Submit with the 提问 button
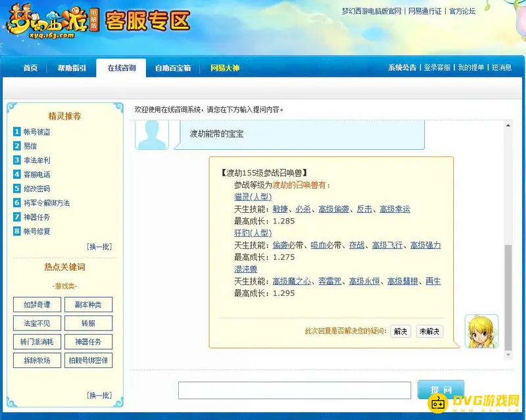Screen dimensions: 526x420 click(x=441, y=390)
